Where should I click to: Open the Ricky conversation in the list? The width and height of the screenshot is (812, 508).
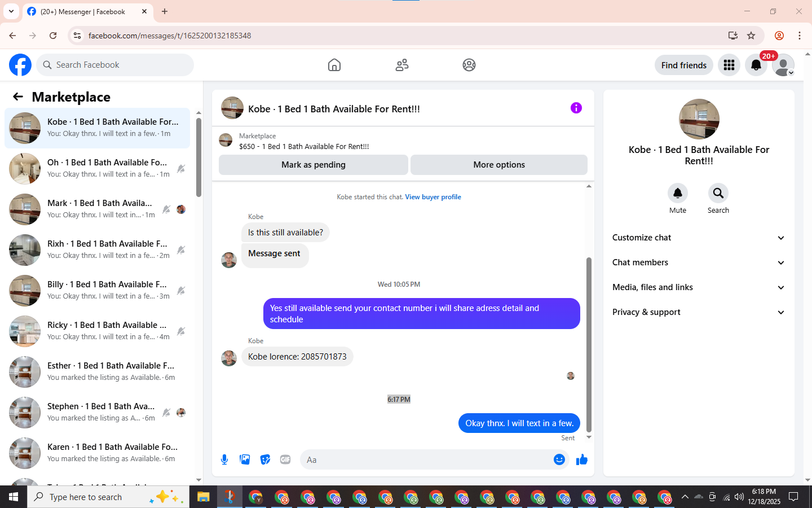[97, 331]
